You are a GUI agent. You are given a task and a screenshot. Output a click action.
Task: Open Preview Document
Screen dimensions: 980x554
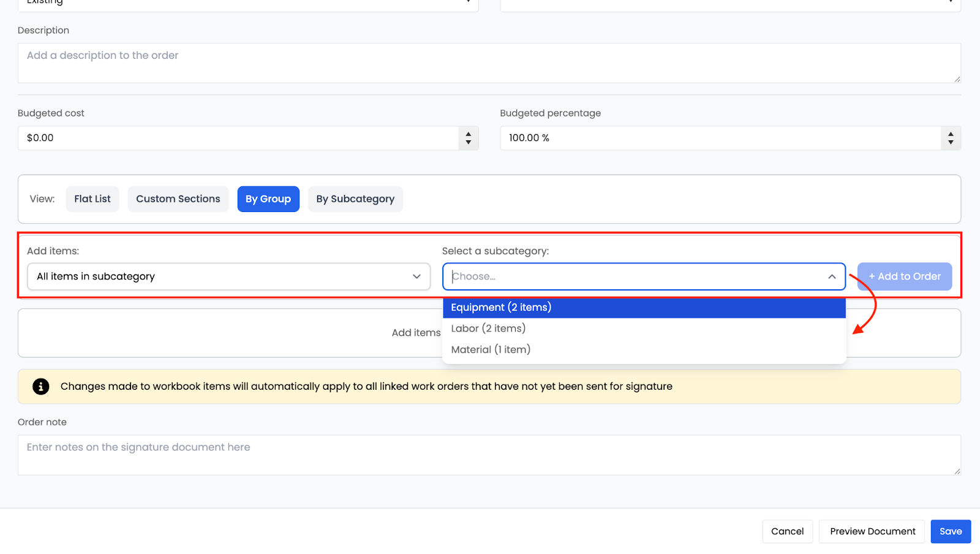tap(872, 531)
